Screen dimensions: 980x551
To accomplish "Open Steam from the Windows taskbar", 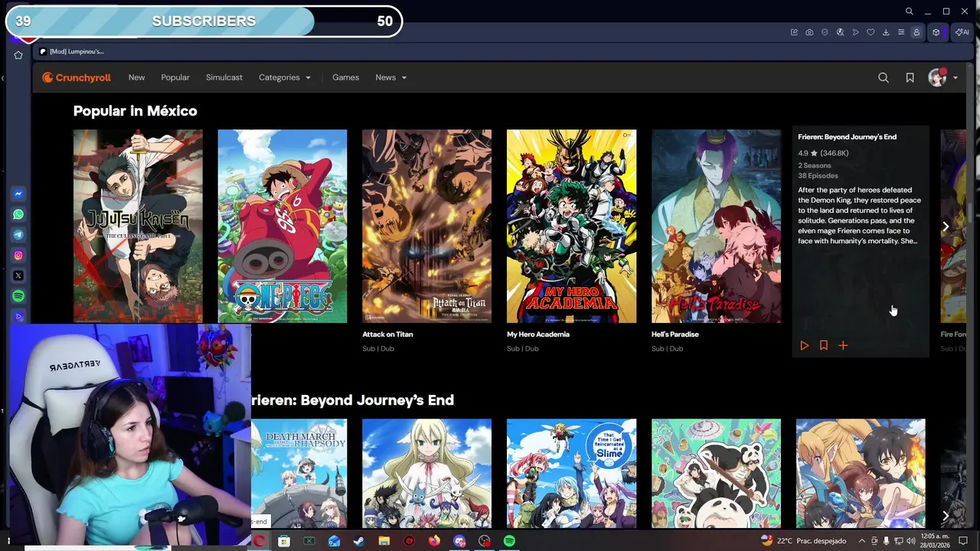I will pyautogui.click(x=359, y=542).
